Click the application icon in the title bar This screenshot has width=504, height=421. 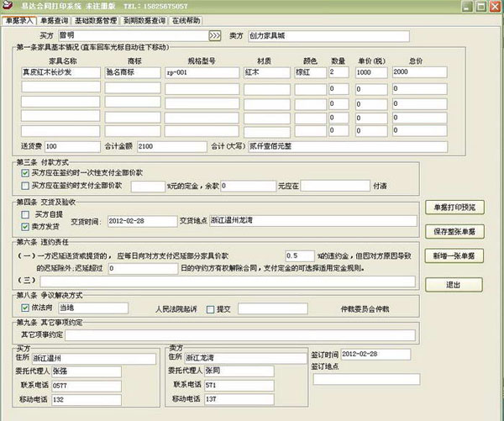8,6
